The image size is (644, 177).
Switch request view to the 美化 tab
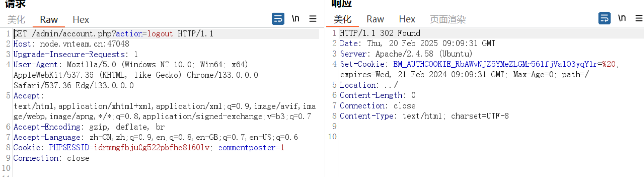(x=16, y=20)
